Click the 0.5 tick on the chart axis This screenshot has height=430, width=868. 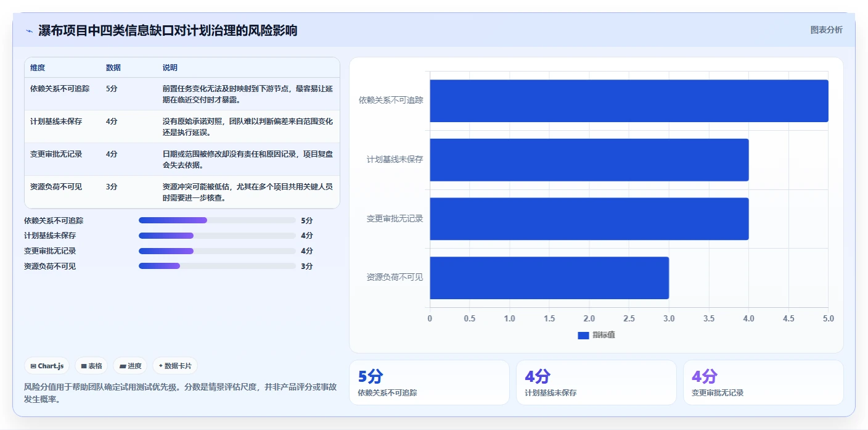[x=470, y=319]
